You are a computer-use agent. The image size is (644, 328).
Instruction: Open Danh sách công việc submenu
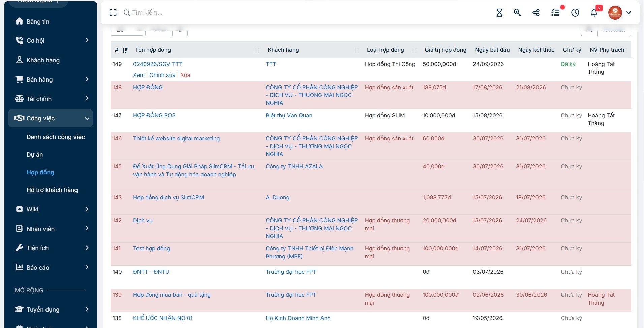(56, 137)
